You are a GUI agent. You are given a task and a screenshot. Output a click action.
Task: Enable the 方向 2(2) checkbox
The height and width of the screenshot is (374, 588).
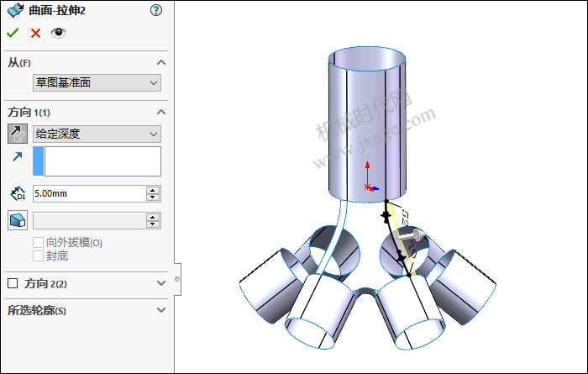(13, 283)
